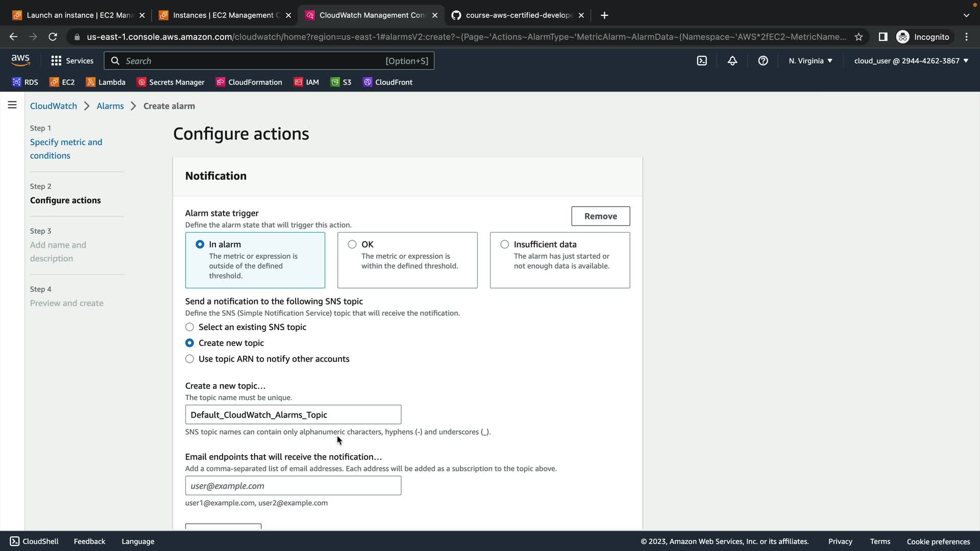Click the Lambda bookmark shortcut icon
The image size is (980, 551).
90,82
